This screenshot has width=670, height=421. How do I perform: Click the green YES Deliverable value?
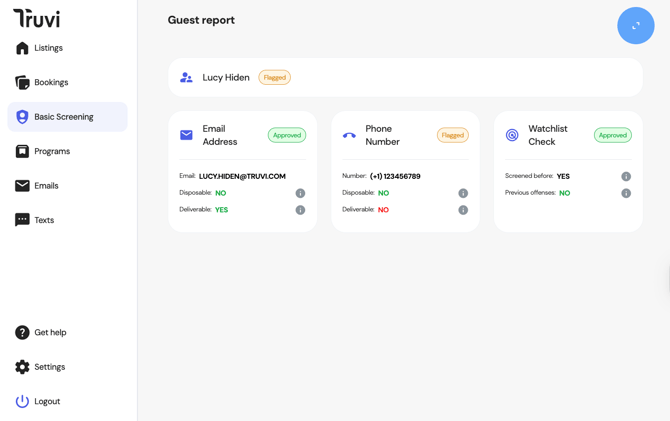pyautogui.click(x=221, y=210)
